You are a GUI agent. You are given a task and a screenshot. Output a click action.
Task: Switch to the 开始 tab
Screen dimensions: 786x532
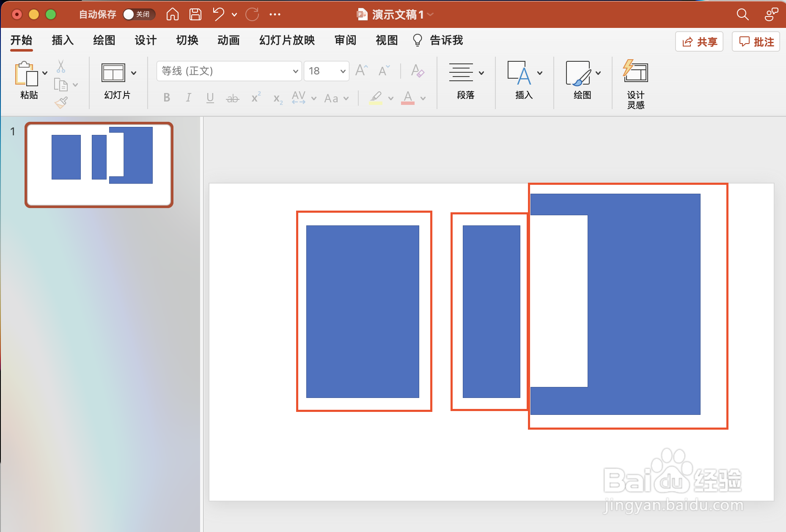click(22, 40)
